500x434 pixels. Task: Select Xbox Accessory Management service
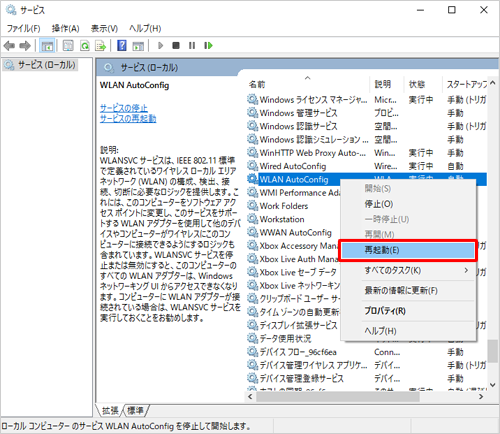pyautogui.click(x=299, y=246)
